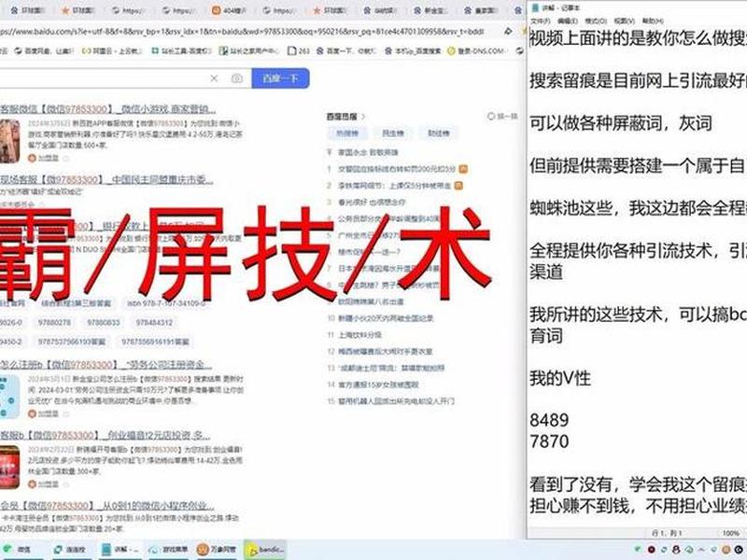Switch to the 讲解 Notepad taskbar item
Image resolution: width=747 pixels, height=560 pixels.
[120, 550]
